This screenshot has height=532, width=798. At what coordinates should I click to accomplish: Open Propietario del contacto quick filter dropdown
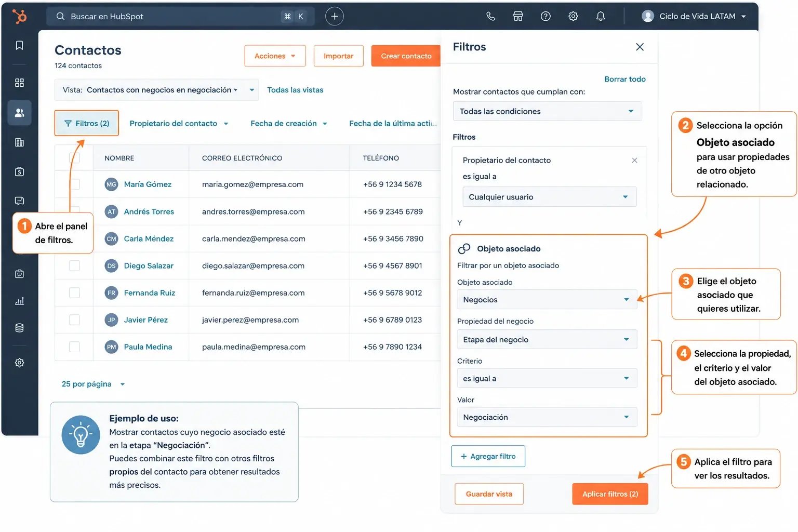click(179, 123)
